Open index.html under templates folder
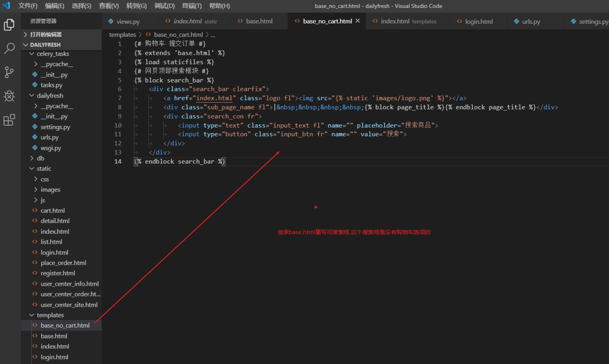This screenshot has width=609, height=364. pyautogui.click(x=61, y=346)
